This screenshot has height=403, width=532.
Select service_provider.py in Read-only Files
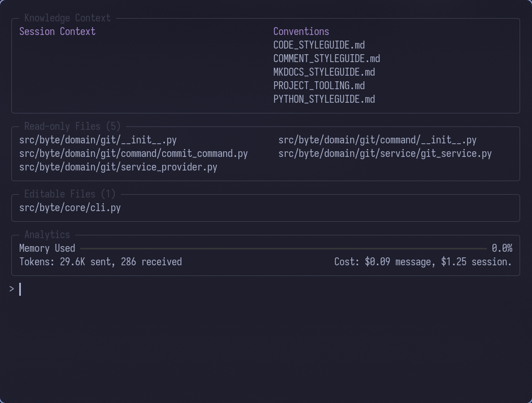118,167
